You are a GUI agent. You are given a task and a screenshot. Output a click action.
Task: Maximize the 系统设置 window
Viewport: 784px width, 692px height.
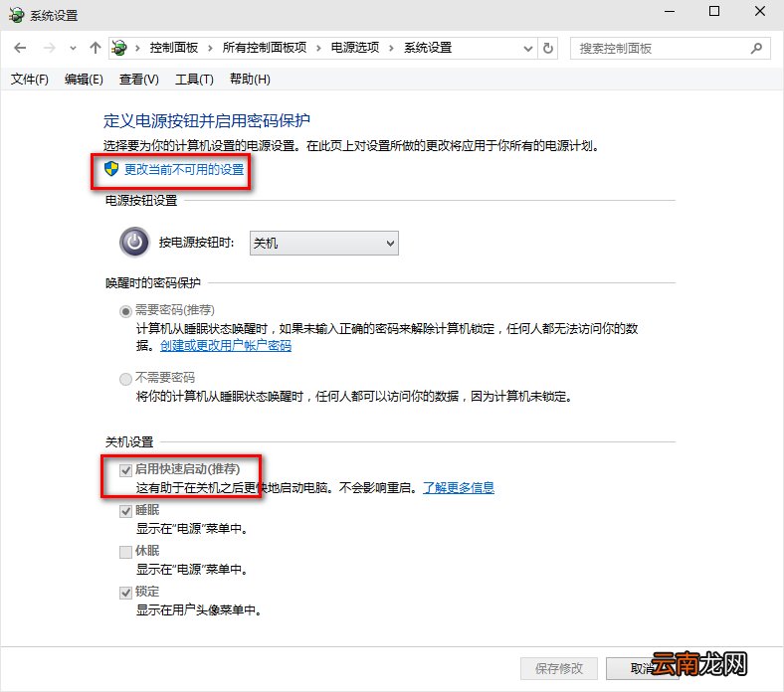714,11
